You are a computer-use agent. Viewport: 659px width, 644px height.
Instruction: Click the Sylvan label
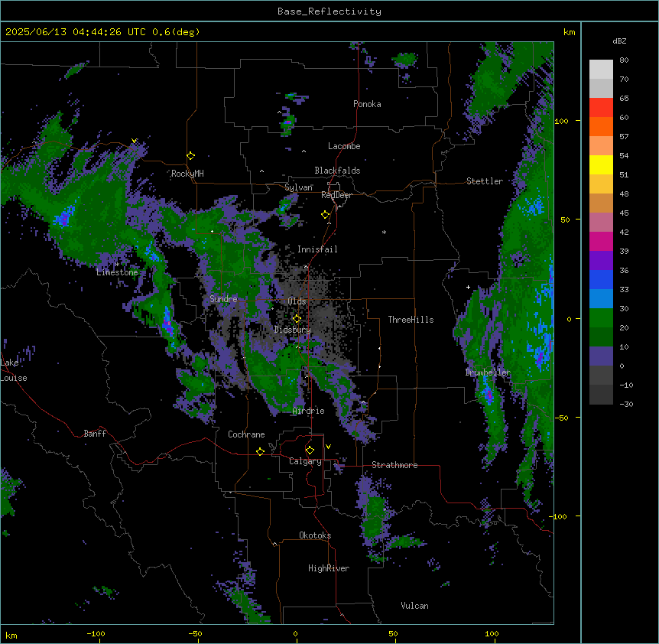(298, 187)
